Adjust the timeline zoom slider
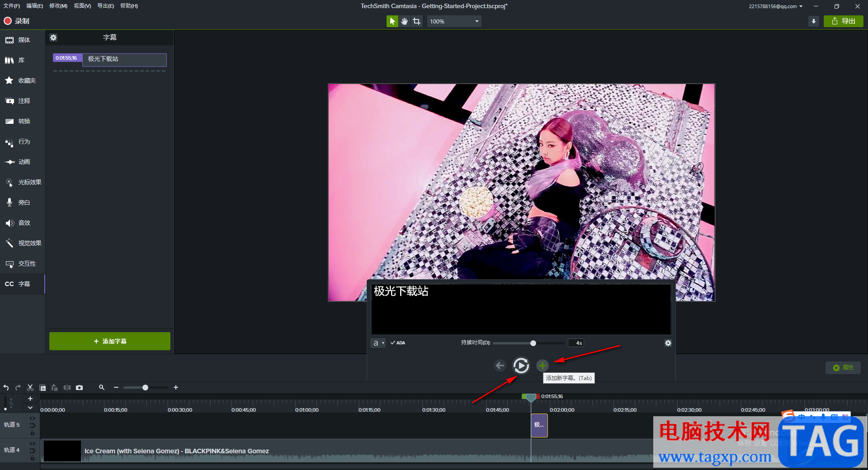The image size is (868, 470). [x=145, y=387]
